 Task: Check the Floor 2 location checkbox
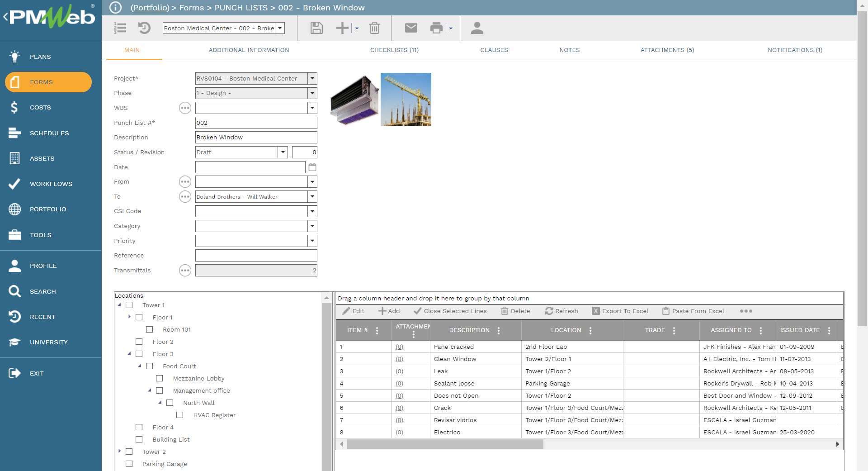click(139, 342)
